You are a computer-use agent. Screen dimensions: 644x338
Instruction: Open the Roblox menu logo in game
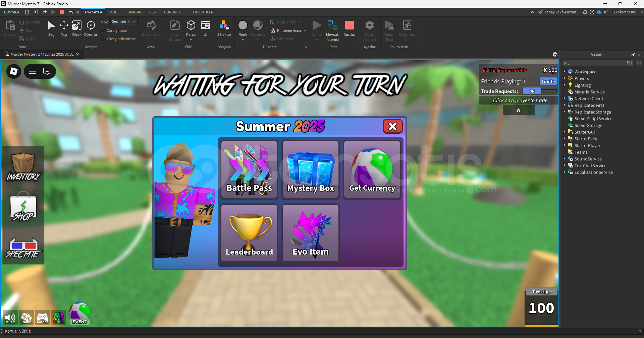point(14,71)
